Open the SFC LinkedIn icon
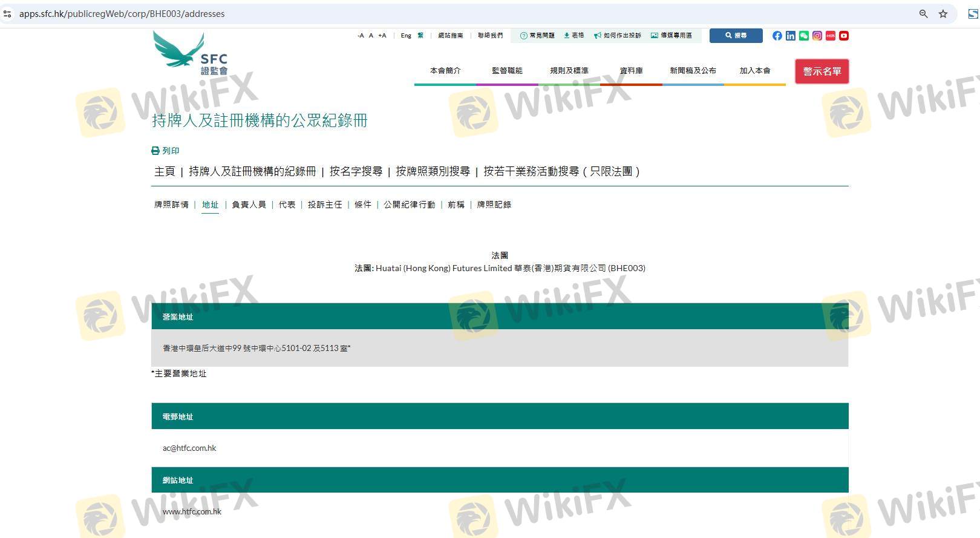Image resolution: width=980 pixels, height=538 pixels. (791, 36)
